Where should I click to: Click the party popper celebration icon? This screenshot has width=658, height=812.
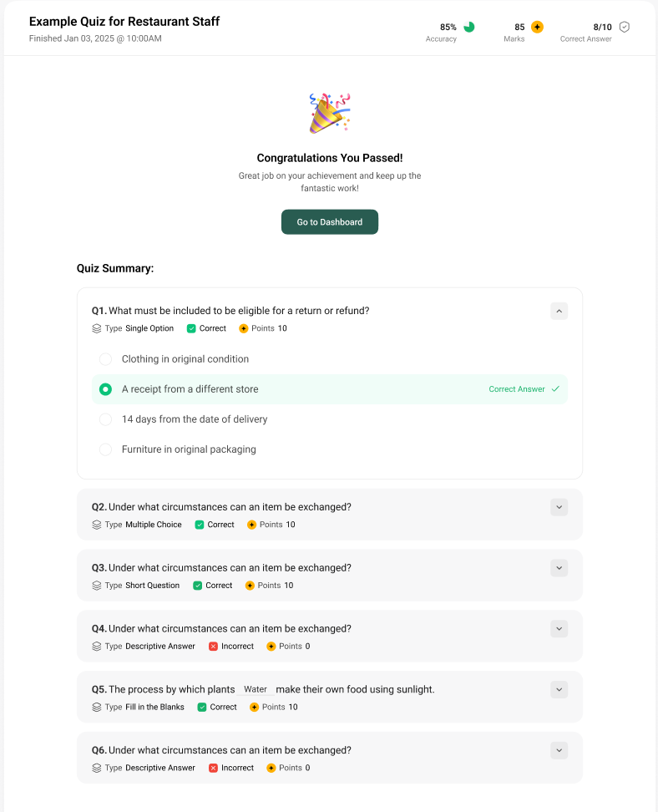tap(330, 114)
